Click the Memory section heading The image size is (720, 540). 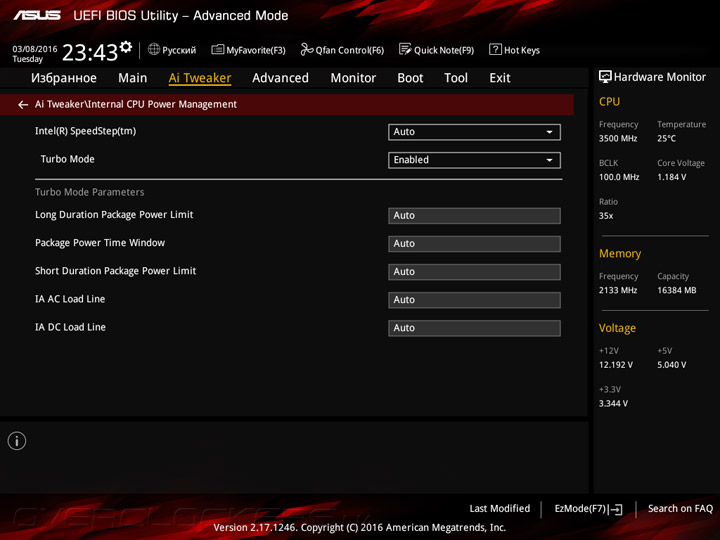620,254
